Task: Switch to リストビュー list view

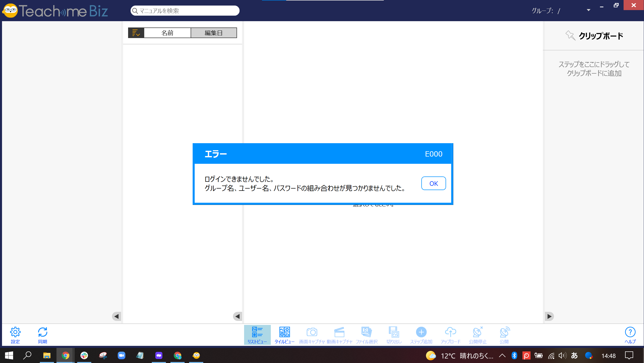Action: point(257,335)
